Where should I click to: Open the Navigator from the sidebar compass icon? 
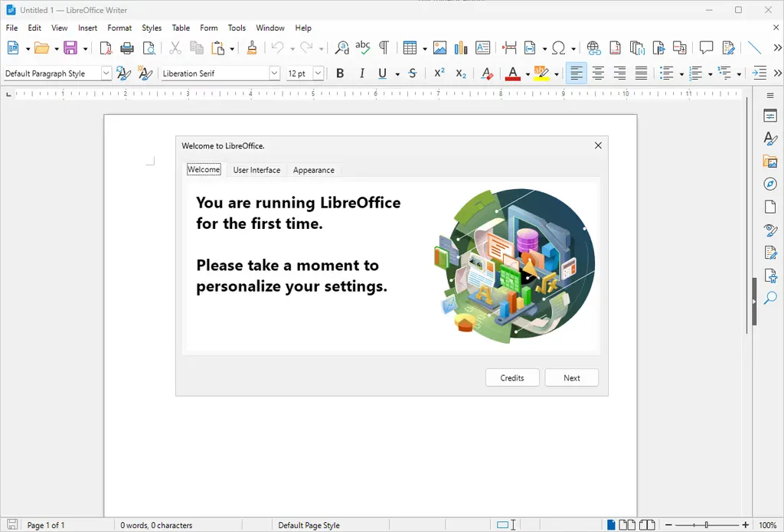point(770,184)
